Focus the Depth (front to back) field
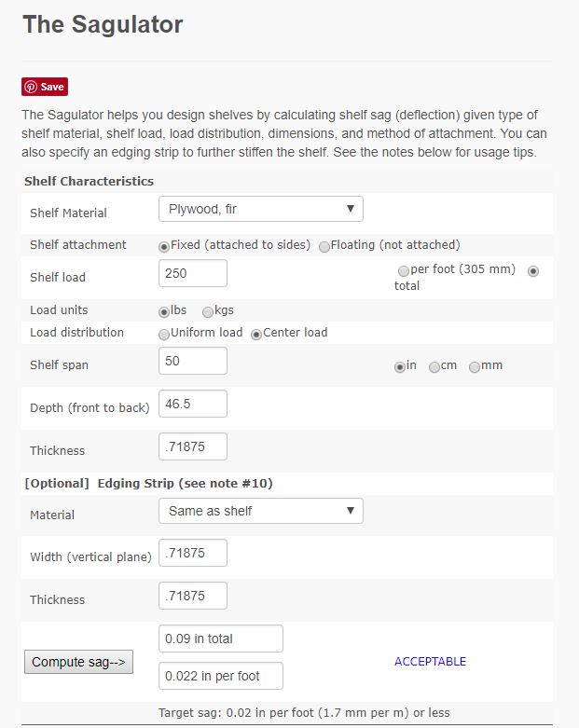579x728 pixels. pos(193,404)
